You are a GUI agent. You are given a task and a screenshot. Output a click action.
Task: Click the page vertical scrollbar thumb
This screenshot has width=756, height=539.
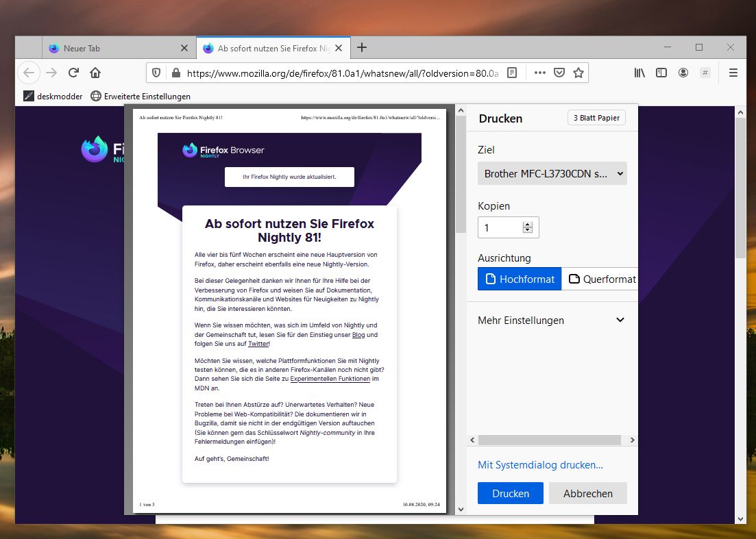[x=741, y=188]
